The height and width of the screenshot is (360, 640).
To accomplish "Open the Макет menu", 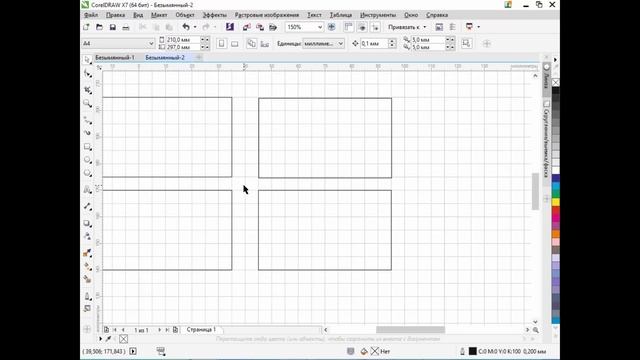I will point(159,15).
